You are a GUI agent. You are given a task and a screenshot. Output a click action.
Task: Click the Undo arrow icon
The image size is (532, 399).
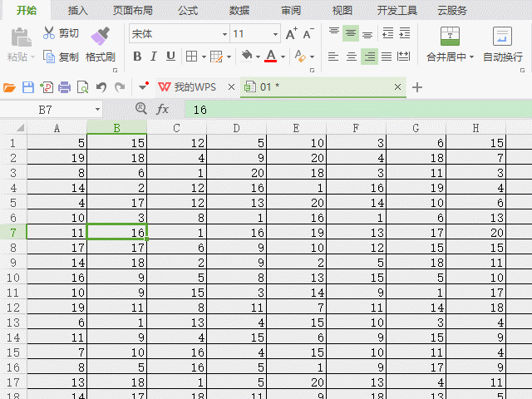[101, 87]
